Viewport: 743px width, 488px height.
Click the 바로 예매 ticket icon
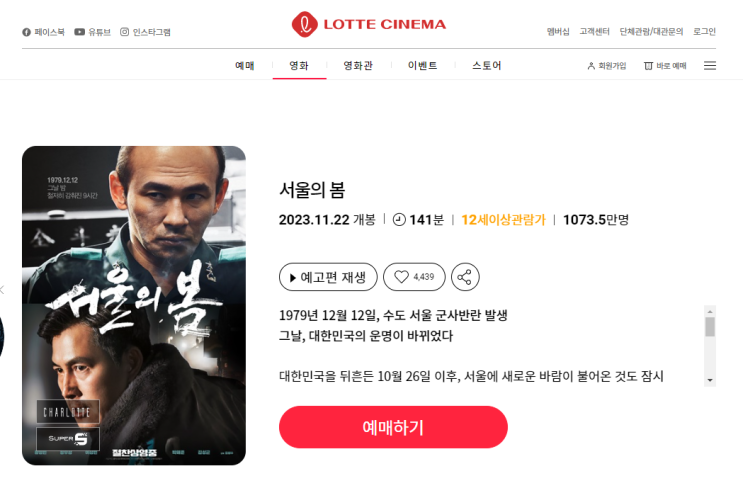(x=648, y=66)
